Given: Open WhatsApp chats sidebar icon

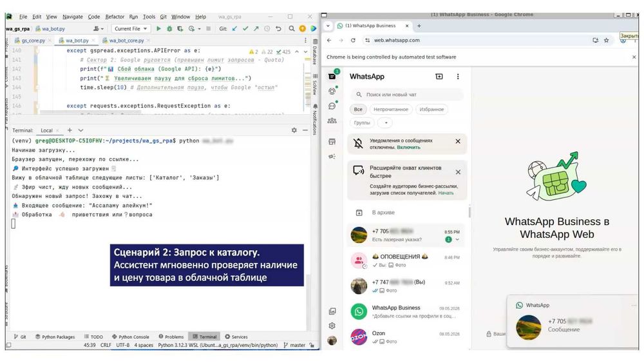Looking at the screenshot, I should [x=332, y=76].
